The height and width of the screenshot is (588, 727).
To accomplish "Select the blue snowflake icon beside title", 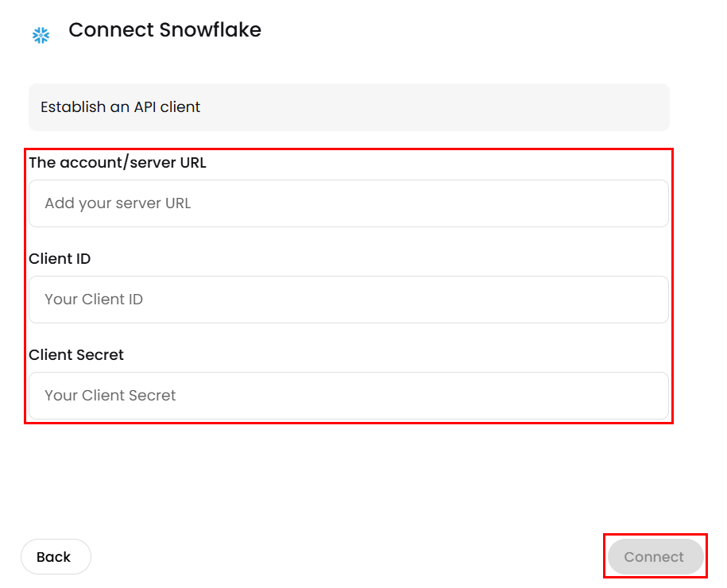I will [x=41, y=35].
